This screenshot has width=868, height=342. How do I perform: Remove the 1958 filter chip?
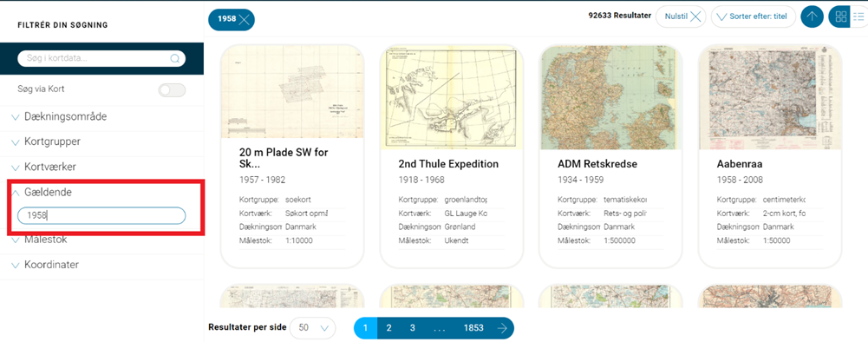coord(245,19)
